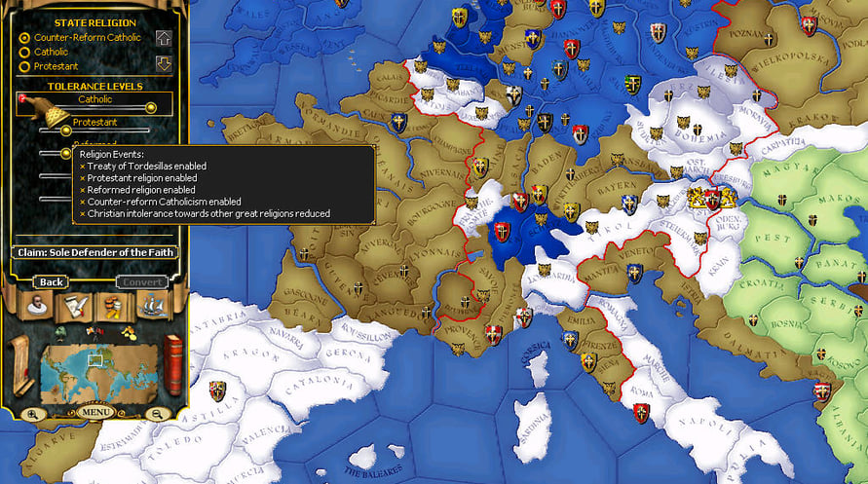Screen dimensions: 868x484
Task: Switch to economic map mode coins icon
Action: click(129, 333)
